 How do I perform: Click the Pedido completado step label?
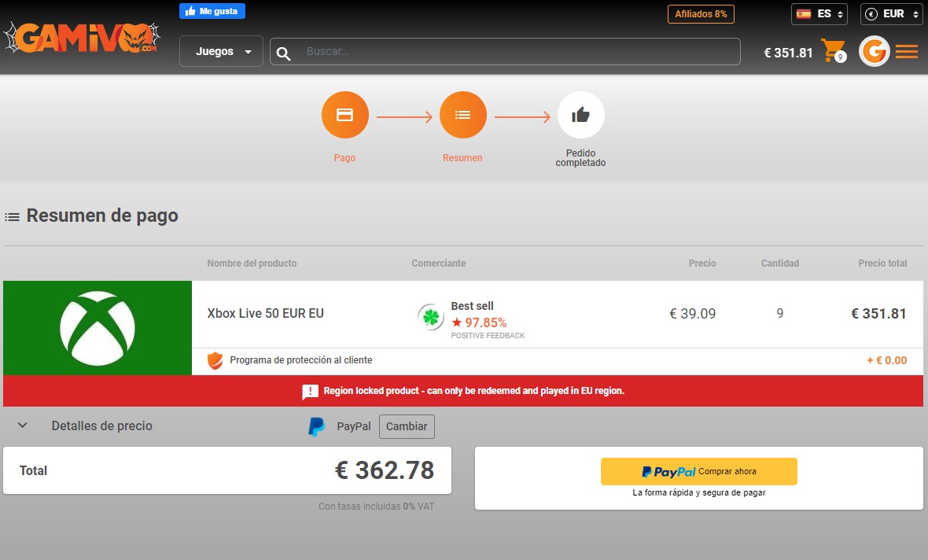coord(580,157)
